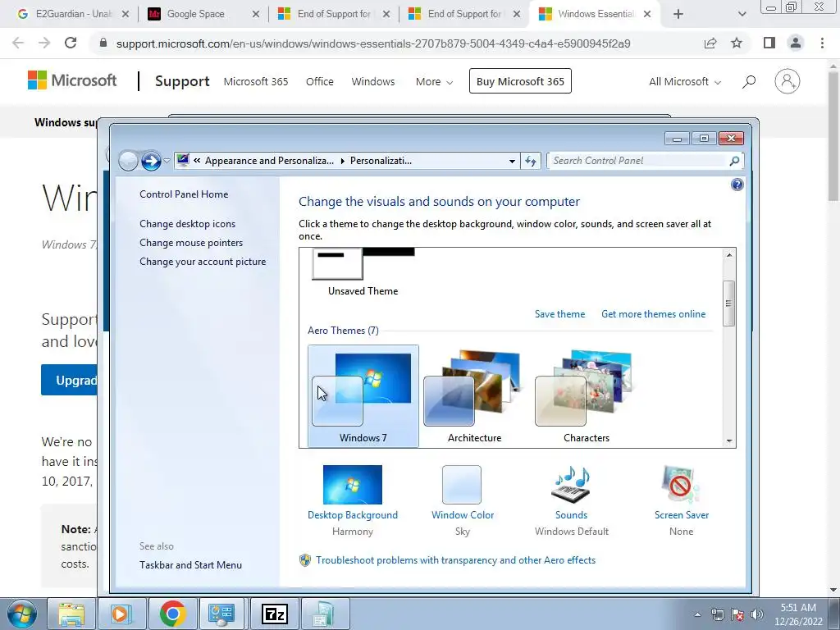Click Get more themes online link
The image size is (840, 630).
point(653,314)
